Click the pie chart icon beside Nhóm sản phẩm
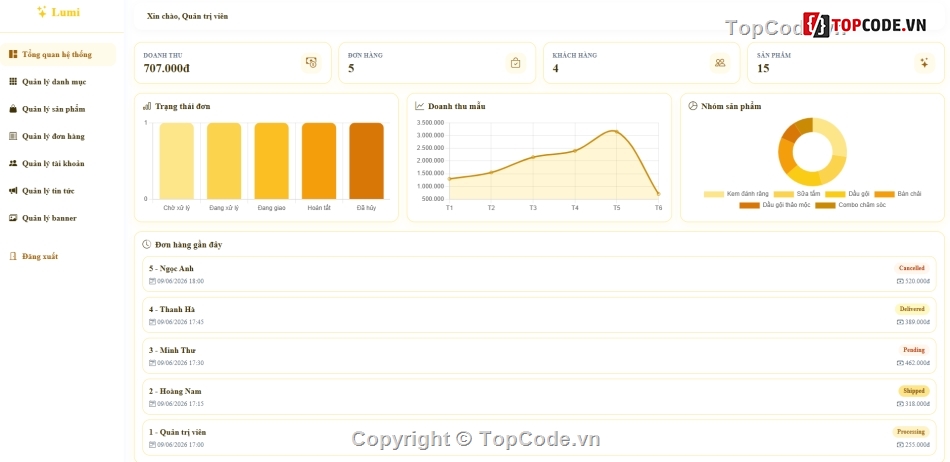 pos(693,106)
